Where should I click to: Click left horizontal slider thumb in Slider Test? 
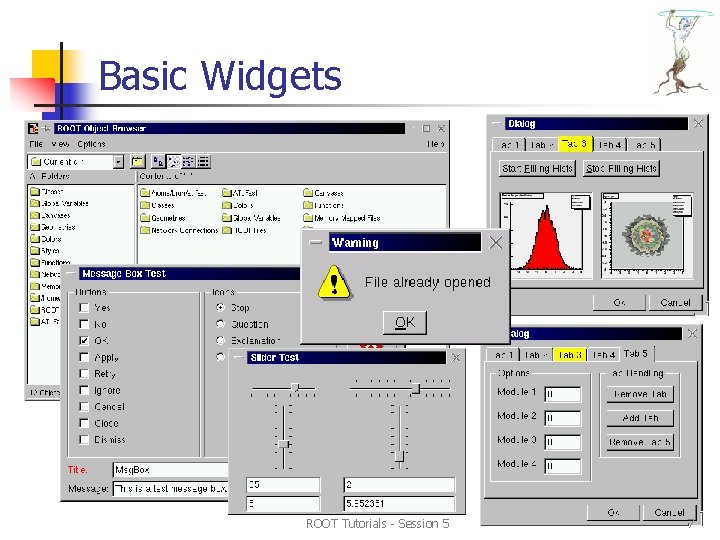point(296,388)
